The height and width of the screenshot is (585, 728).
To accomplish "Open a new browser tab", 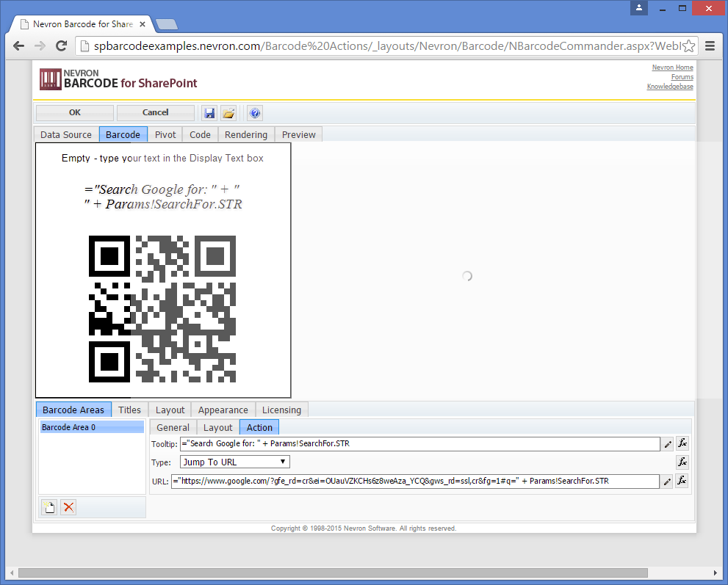I will [167, 24].
